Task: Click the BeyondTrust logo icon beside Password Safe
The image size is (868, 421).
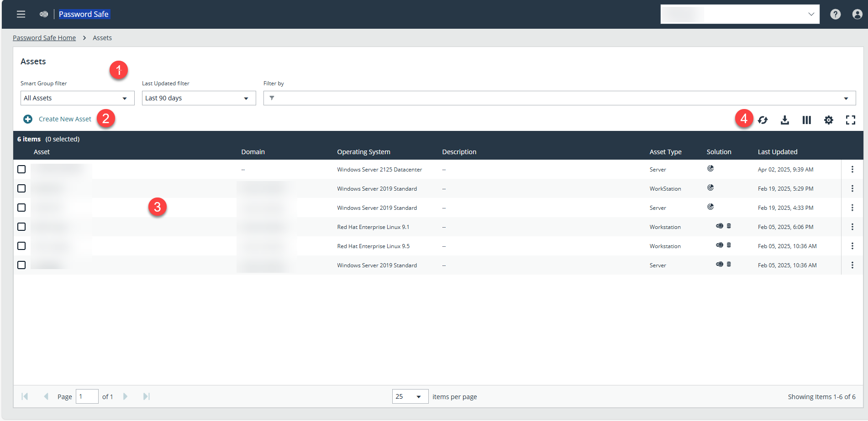Action: (x=44, y=14)
